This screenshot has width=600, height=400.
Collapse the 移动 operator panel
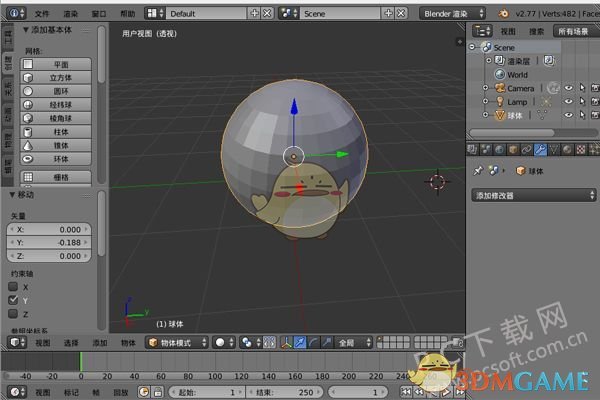point(12,194)
